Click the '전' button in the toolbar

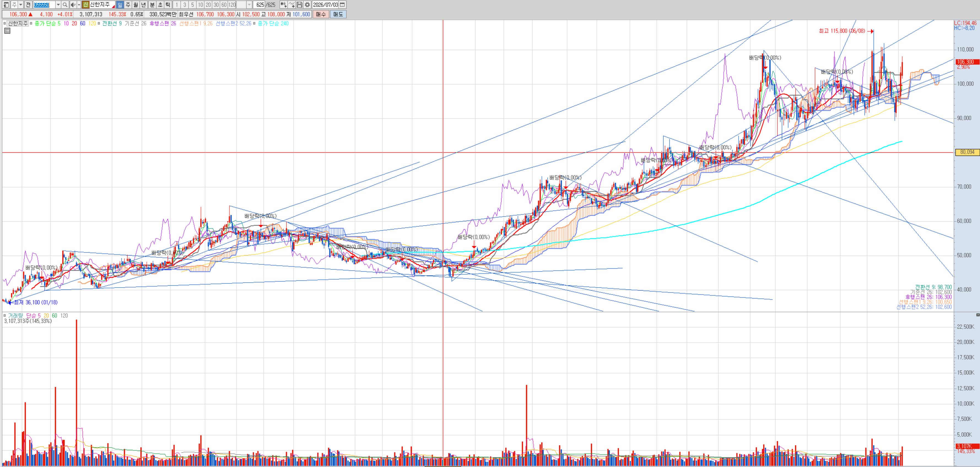pyautogui.click(x=28, y=5)
